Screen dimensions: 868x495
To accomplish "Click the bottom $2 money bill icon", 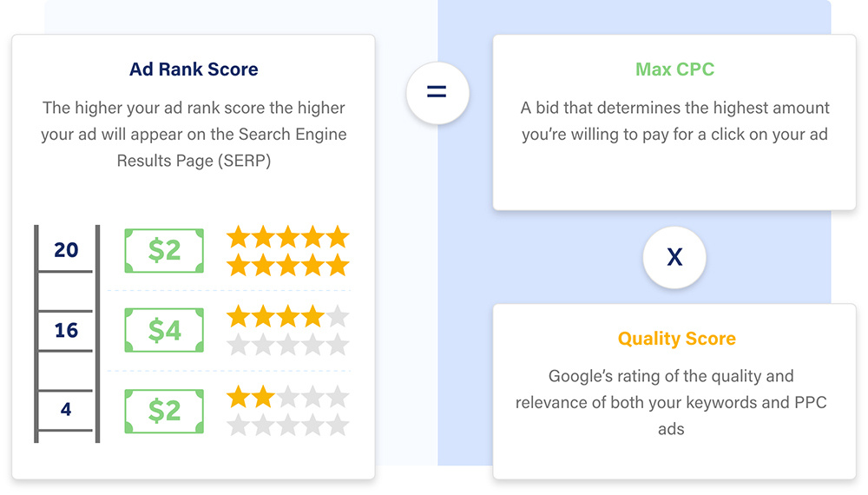I will pyautogui.click(x=164, y=411).
